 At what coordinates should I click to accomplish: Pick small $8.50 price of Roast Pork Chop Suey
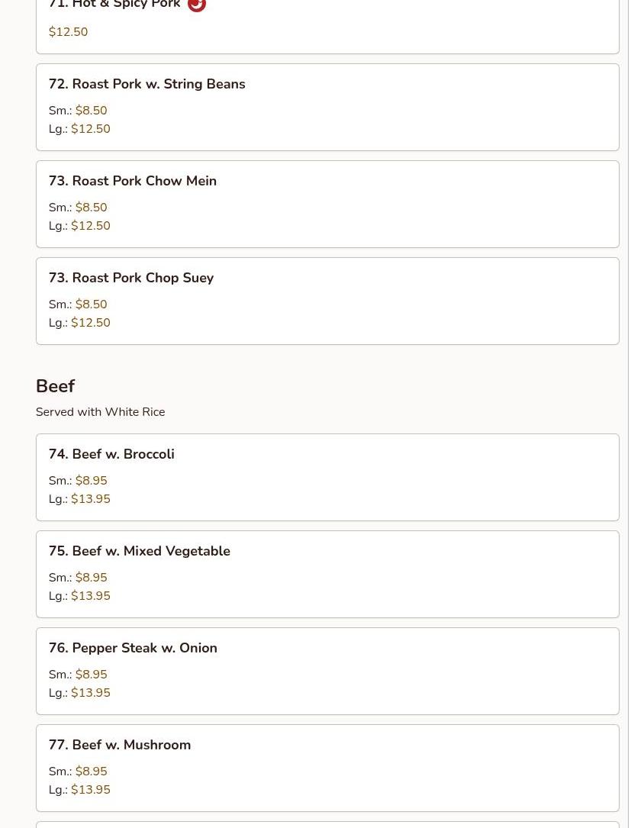[91, 304]
